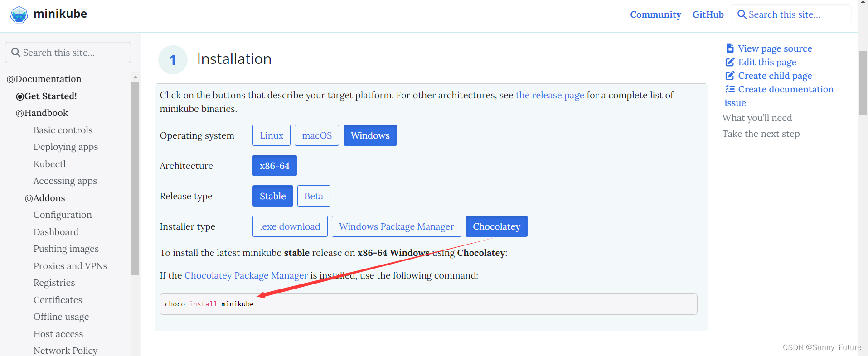Viewport: 868px width, 356px height.
Task: Jump to Take the next step section
Action: [761, 134]
